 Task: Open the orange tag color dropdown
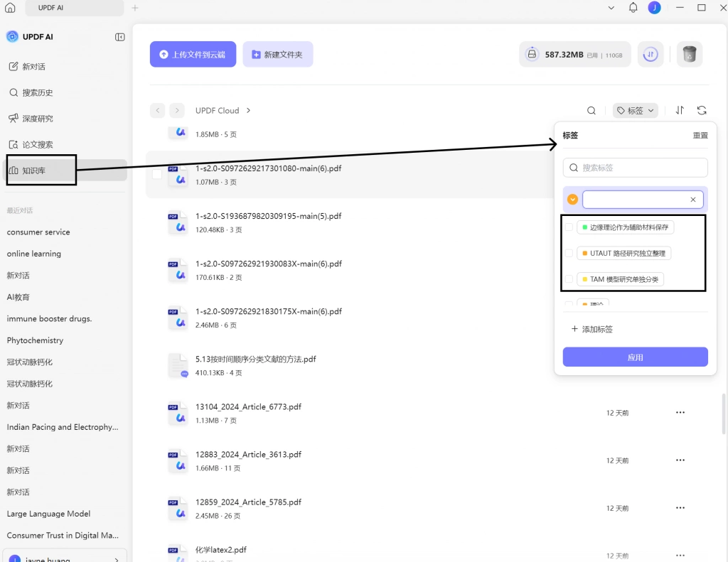click(x=572, y=200)
